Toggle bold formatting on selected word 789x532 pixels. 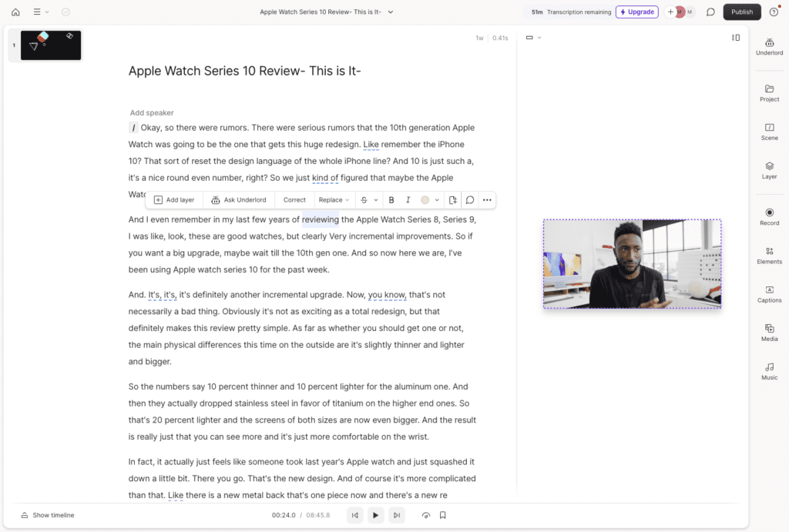tap(391, 200)
